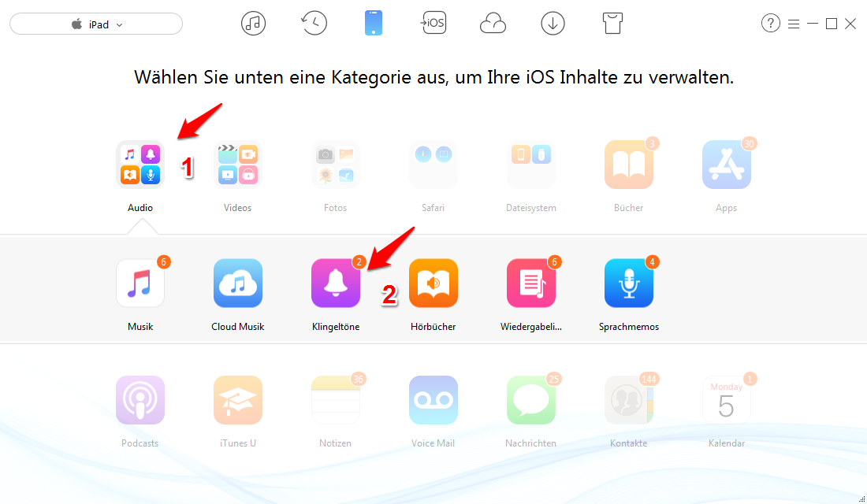Open the Cloud Musik icon
Image resolution: width=867 pixels, height=504 pixels.
(238, 283)
